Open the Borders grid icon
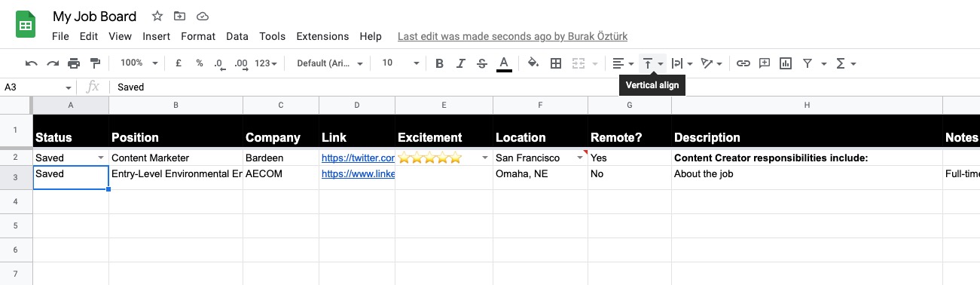 556,63
